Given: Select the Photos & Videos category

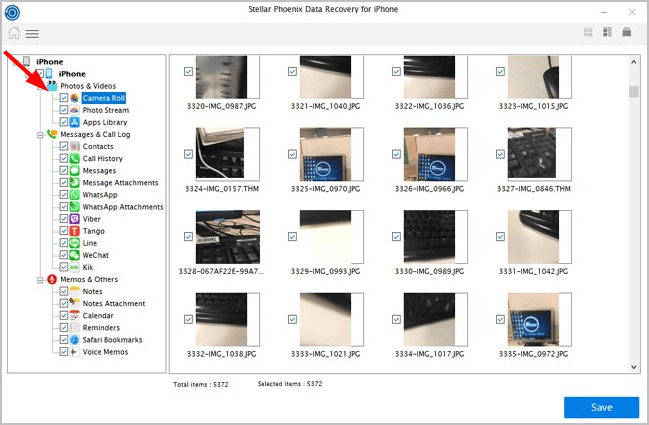Looking at the screenshot, I should coord(88,86).
